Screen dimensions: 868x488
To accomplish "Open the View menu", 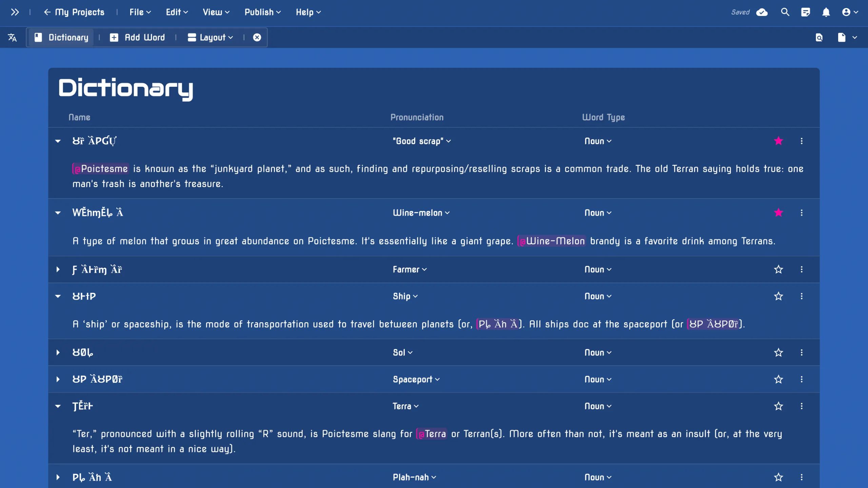I will tap(216, 12).
